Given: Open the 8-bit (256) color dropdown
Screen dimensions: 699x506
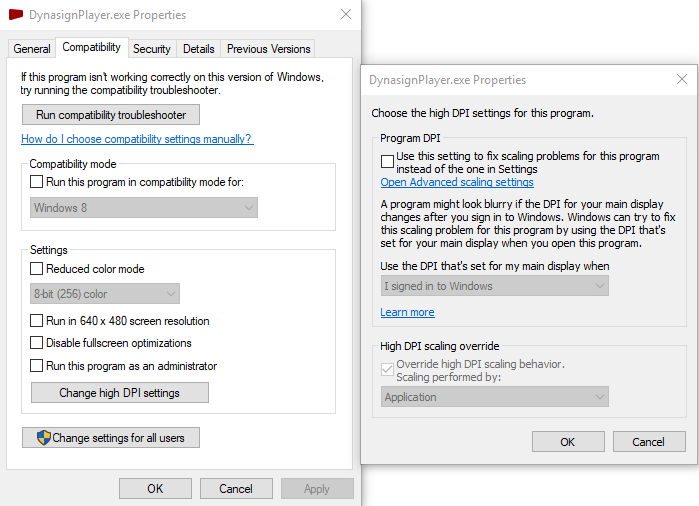Looking at the screenshot, I should click(105, 294).
